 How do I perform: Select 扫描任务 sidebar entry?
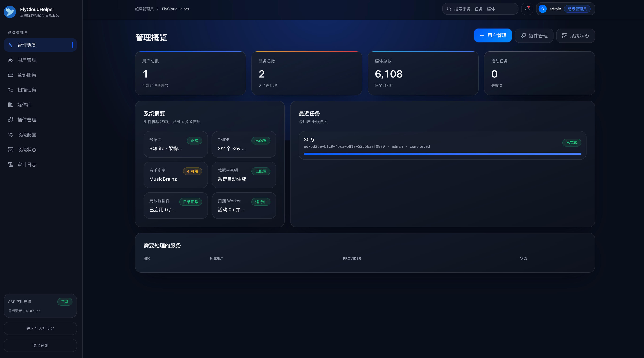40,90
